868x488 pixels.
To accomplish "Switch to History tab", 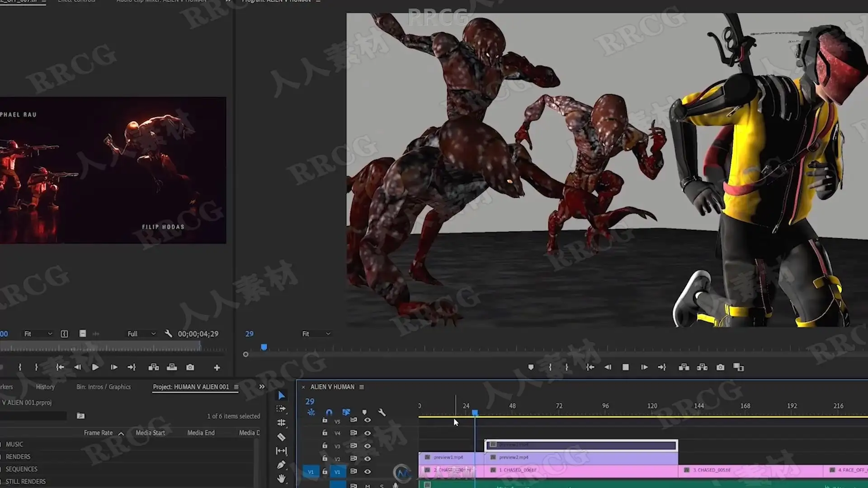I will (45, 387).
